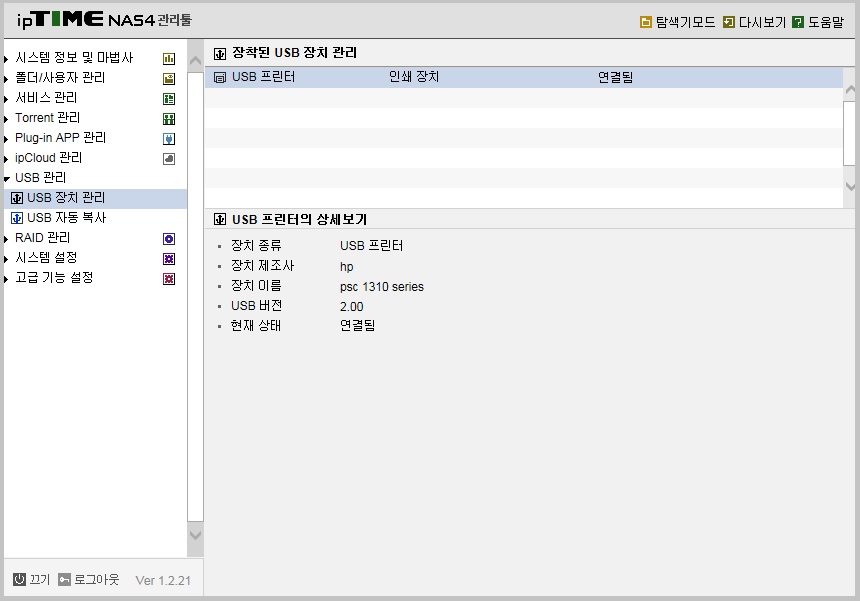This screenshot has width=860, height=601.
Task: Click the cloud icon beside ipCloud 관리
Action: pyautogui.click(x=169, y=159)
